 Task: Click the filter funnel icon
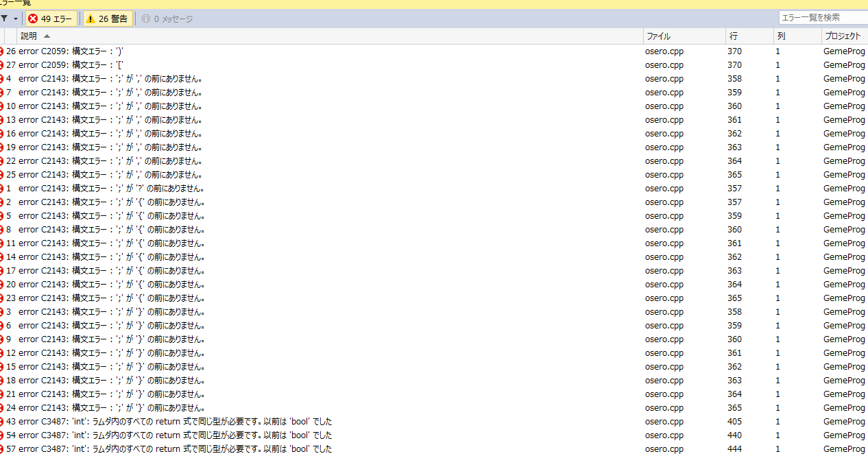(4, 19)
